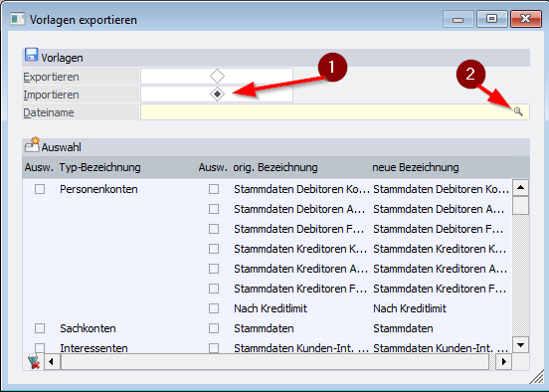This screenshot has height=392, width=549.
Task: Click the file search magnifier in Dateiname field
Action: click(x=518, y=112)
